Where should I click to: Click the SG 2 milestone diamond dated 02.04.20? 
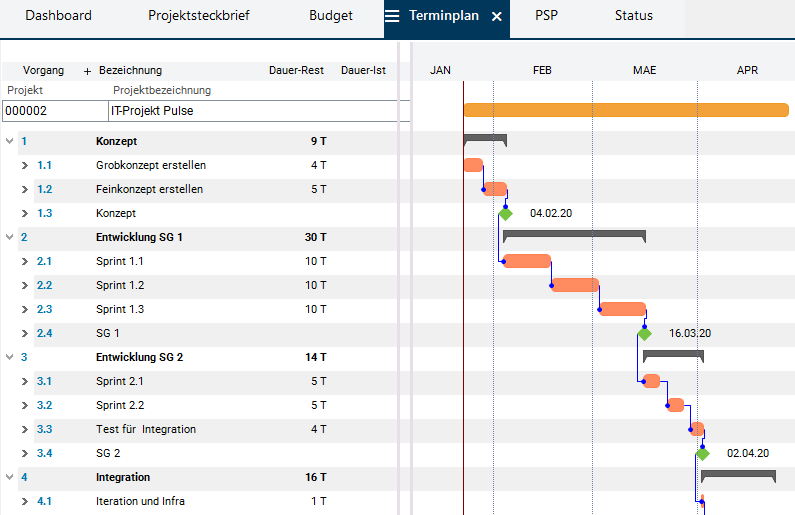(702, 453)
